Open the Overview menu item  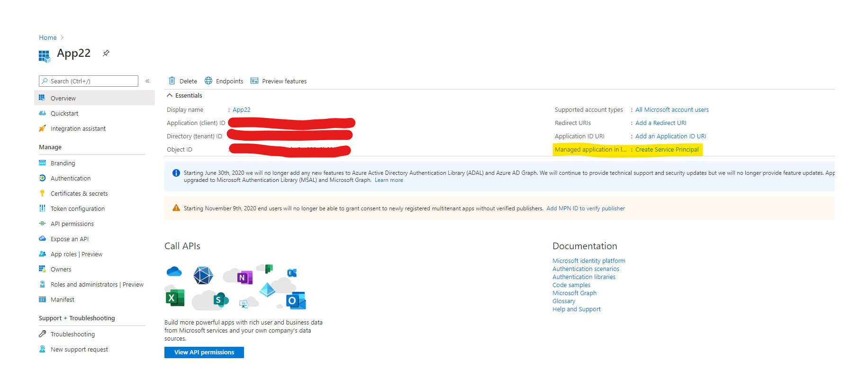(x=95, y=98)
